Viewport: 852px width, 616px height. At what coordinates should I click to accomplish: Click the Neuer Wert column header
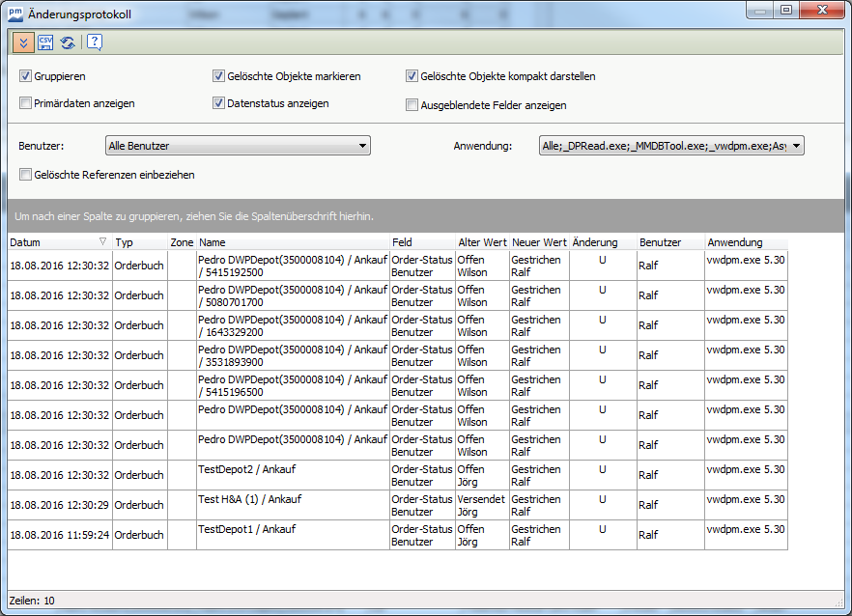[x=539, y=242]
